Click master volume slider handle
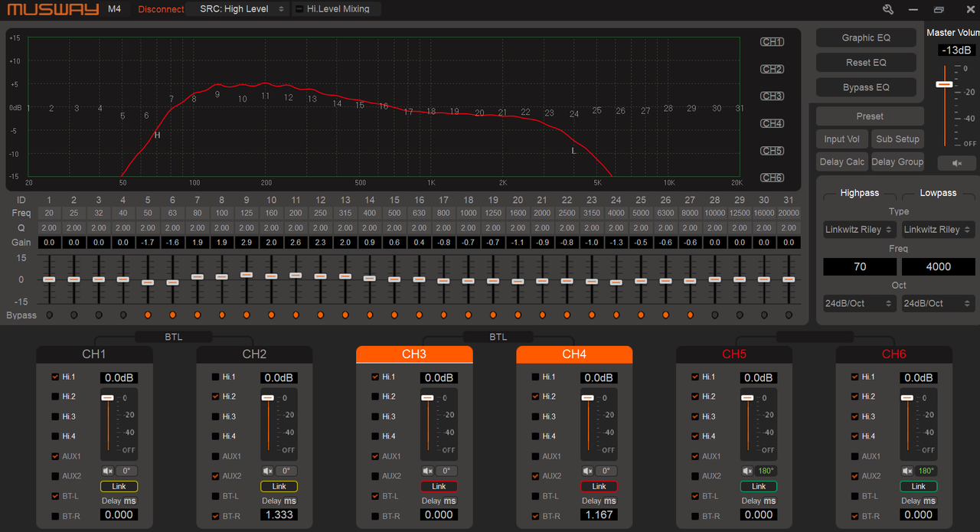 [x=945, y=84]
